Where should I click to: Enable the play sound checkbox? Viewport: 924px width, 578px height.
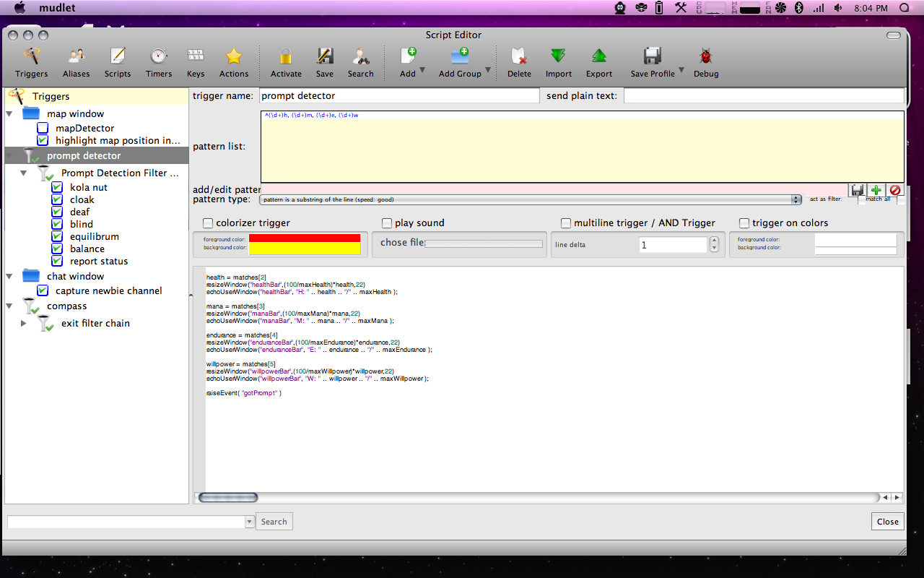point(387,223)
